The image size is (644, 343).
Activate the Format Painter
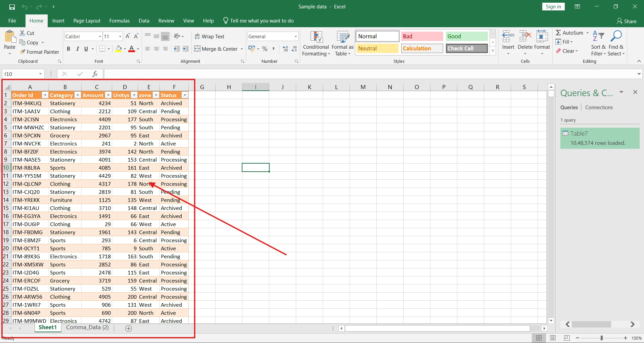(x=39, y=52)
